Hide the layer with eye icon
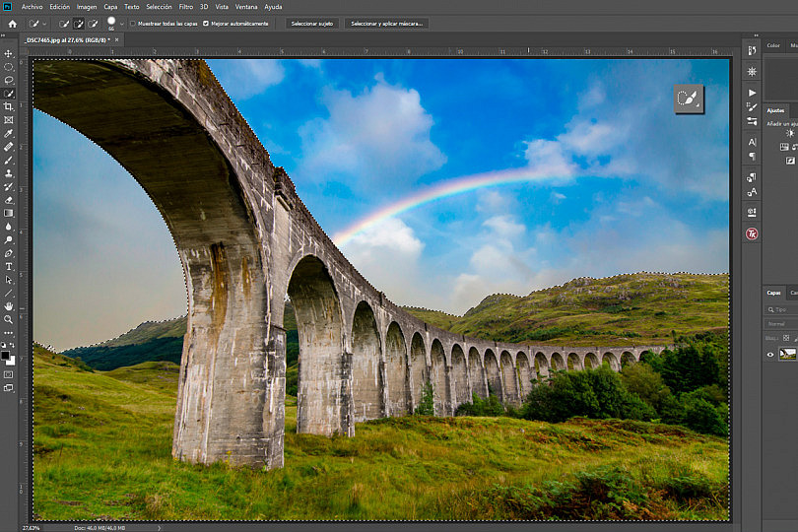The height and width of the screenshot is (532, 798). point(770,355)
